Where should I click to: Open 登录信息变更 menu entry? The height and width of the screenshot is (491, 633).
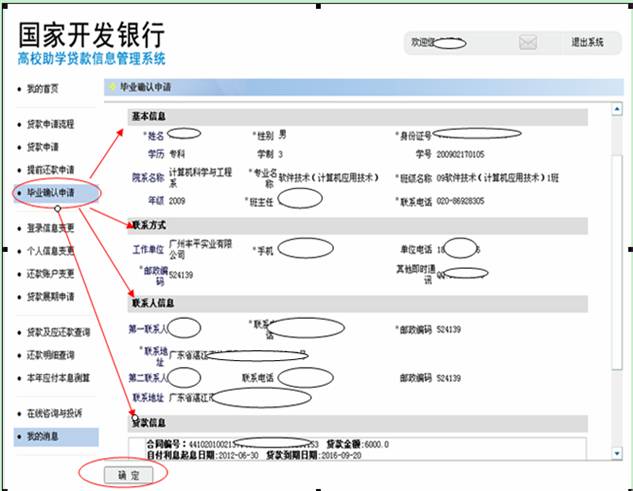[x=50, y=228]
